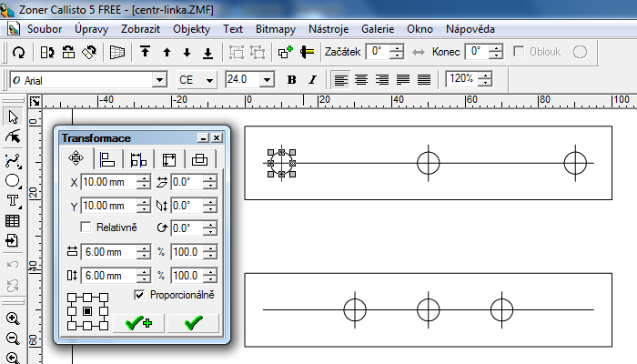Adjust the height 6.00 mm stepper
Screen dimensions: 637x364
[144, 276]
